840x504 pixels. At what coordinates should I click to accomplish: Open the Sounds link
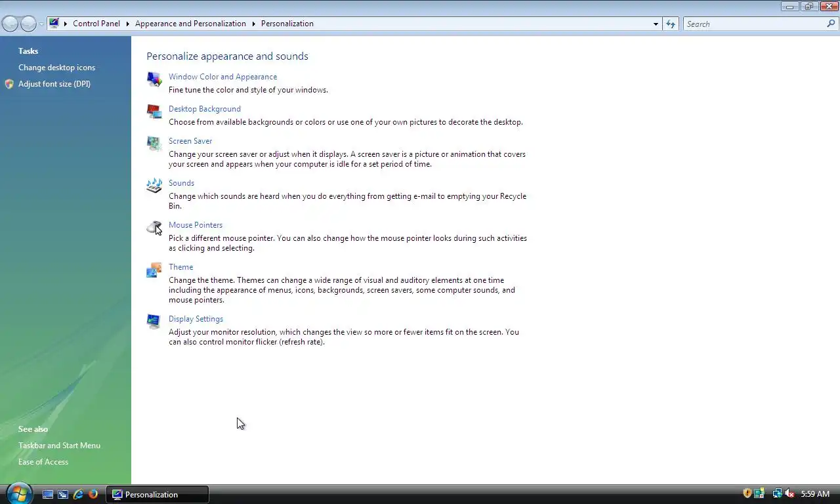click(181, 183)
